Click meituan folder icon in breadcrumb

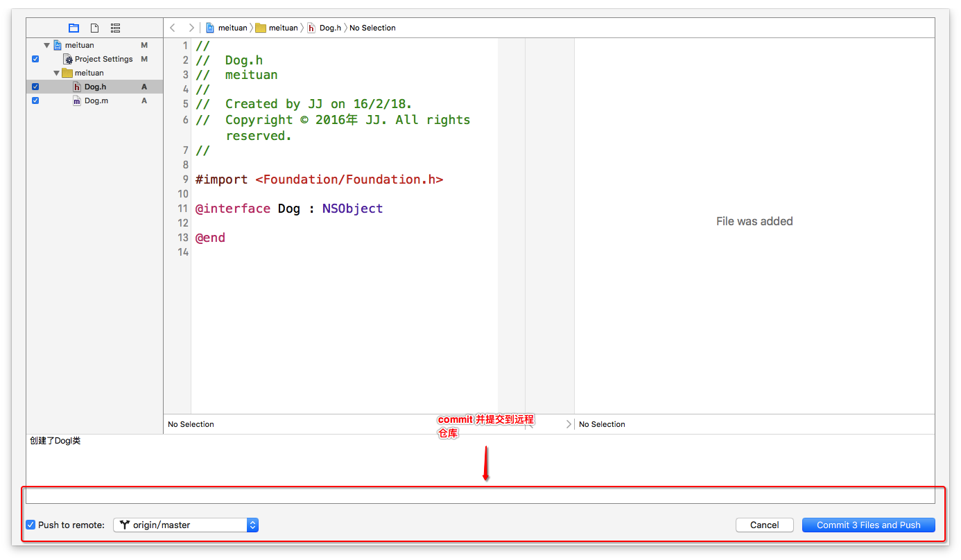(x=261, y=28)
